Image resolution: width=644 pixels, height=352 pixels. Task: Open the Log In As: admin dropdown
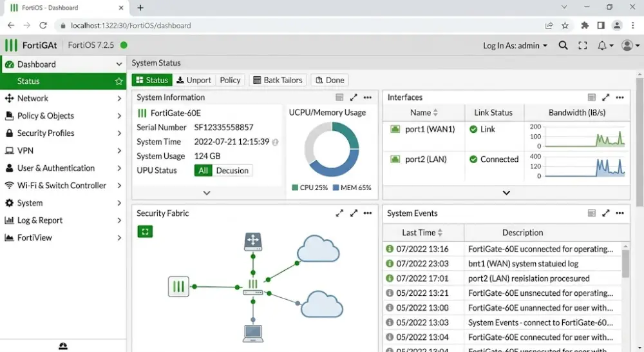[x=515, y=46]
